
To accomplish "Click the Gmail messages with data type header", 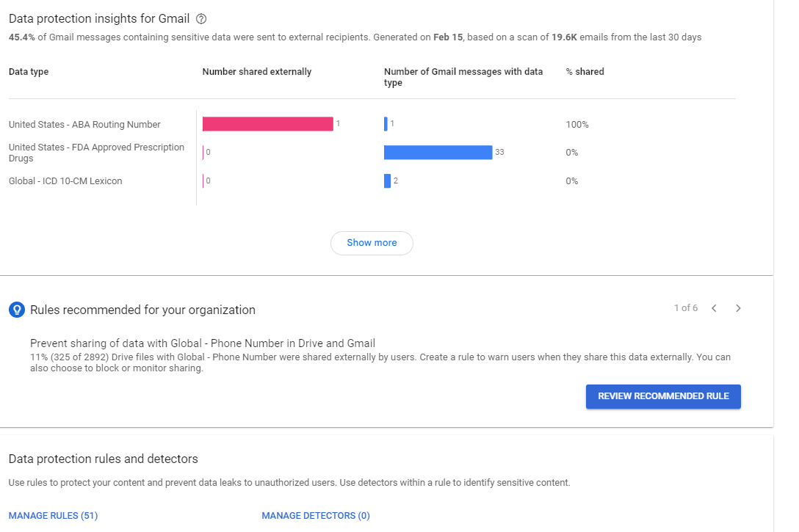I will coord(463,76).
